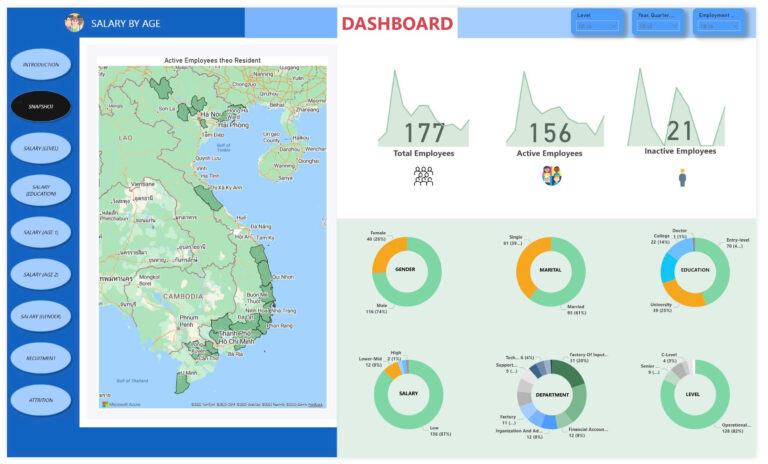Navigate to the Attrition page
Image resolution: width=768 pixels, height=464 pixels.
point(41,400)
